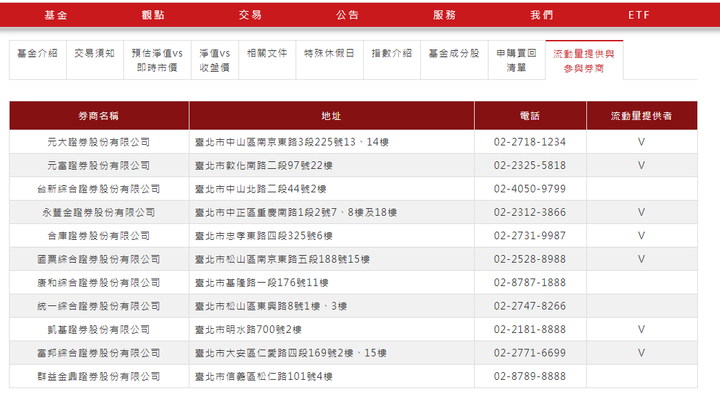The width and height of the screenshot is (720, 415).
Task: Select the 流動量提供與參與券商 tab
Action: pyautogui.click(x=584, y=60)
